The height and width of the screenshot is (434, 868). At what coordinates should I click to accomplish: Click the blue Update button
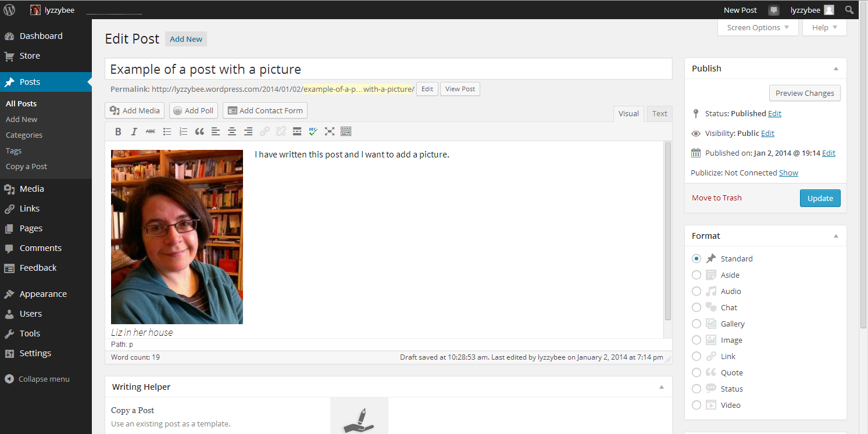click(x=820, y=198)
